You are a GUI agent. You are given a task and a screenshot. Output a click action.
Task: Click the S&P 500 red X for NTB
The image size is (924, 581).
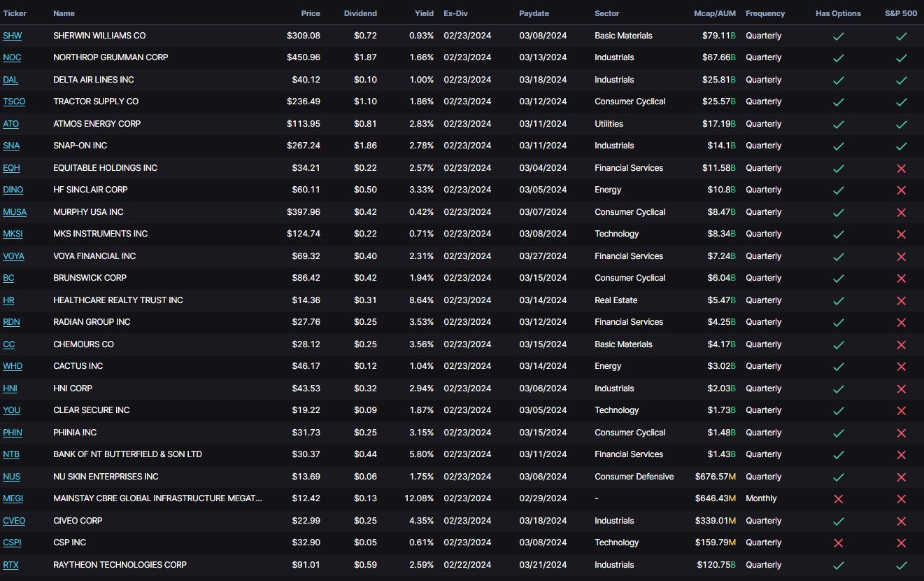point(901,454)
